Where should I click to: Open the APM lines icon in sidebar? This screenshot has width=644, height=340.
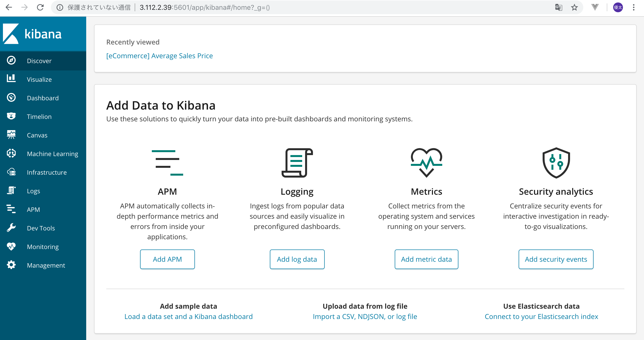11,209
